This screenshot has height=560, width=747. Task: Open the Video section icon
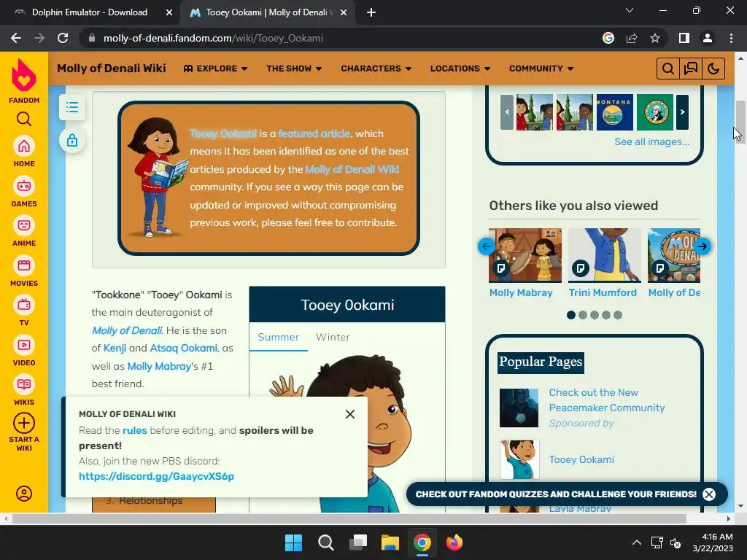24,345
